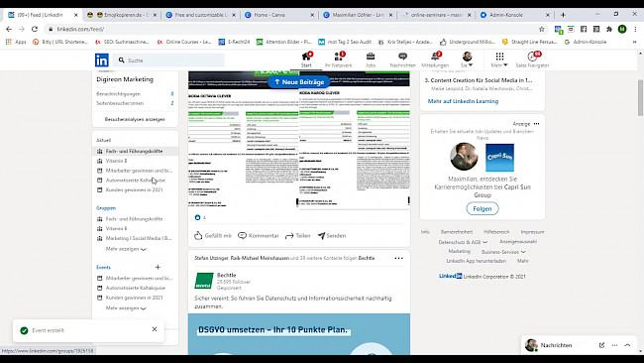Switch to Home - Canva tab
644x363 pixels.
point(279,15)
